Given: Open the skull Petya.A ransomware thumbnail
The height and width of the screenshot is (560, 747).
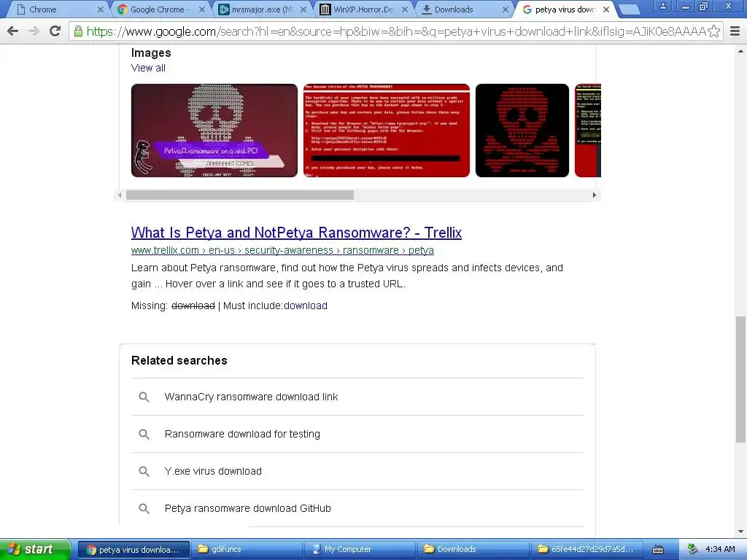Looking at the screenshot, I should 214,131.
